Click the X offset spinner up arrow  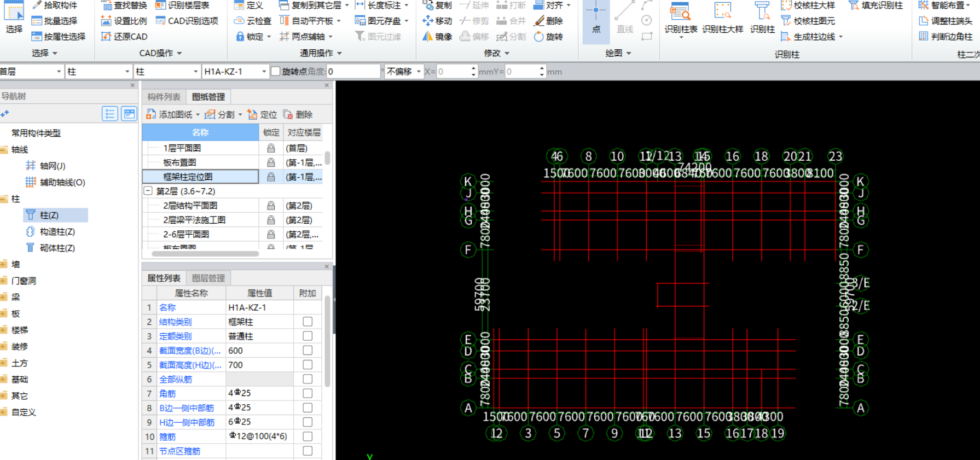tap(473, 68)
